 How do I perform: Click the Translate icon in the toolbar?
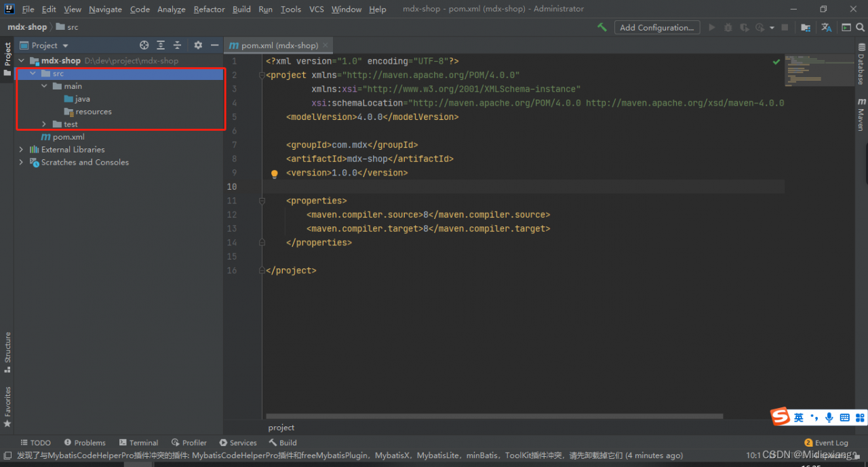point(826,28)
